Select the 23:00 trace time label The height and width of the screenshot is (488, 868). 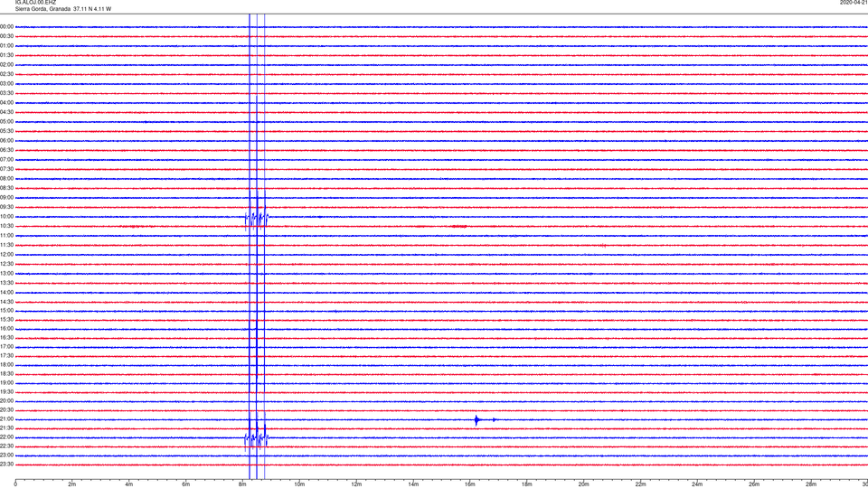(6, 455)
